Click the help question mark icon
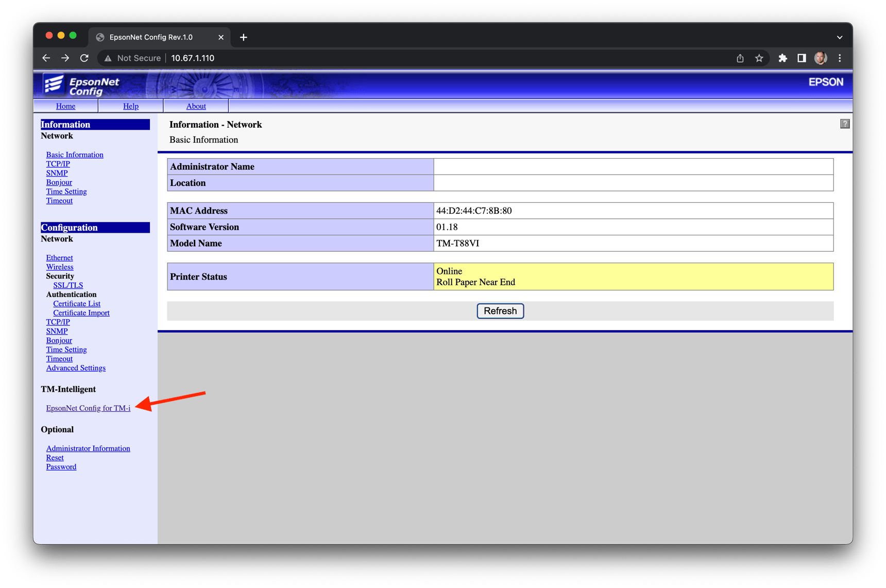Screen dimensions: 886x588 pyautogui.click(x=844, y=124)
